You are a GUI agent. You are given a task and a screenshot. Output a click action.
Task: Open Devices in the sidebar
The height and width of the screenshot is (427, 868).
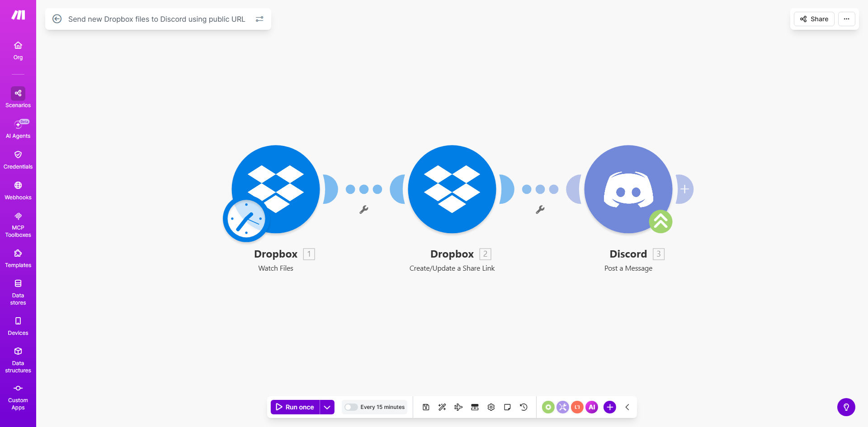[18, 326]
